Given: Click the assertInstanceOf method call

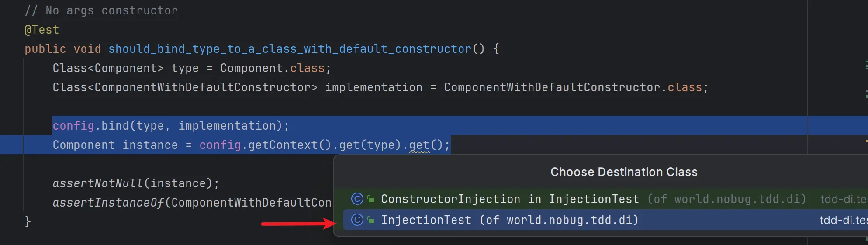Looking at the screenshot, I should point(108,203).
